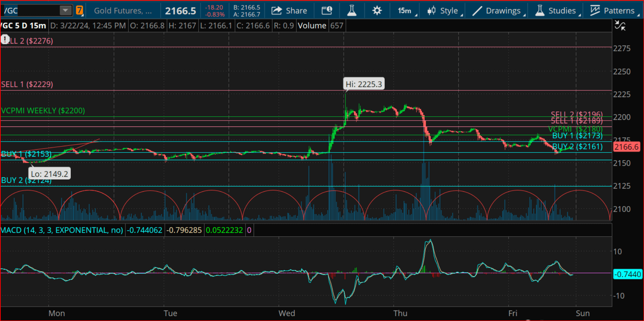The width and height of the screenshot is (644, 321).
Task: Select the daily SELL 2 ($2196) label
Action: pos(577,114)
